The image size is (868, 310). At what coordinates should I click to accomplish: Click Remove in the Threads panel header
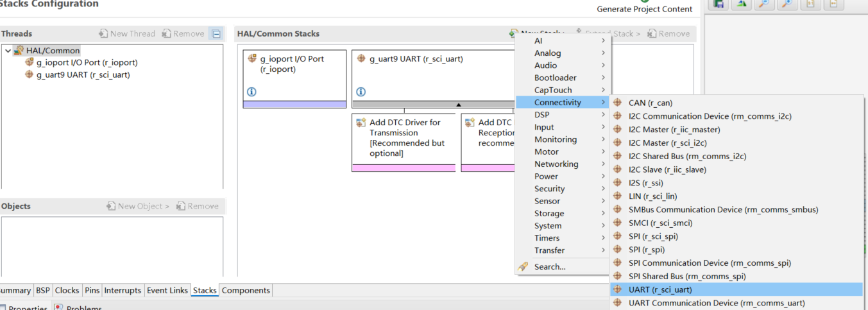click(183, 34)
